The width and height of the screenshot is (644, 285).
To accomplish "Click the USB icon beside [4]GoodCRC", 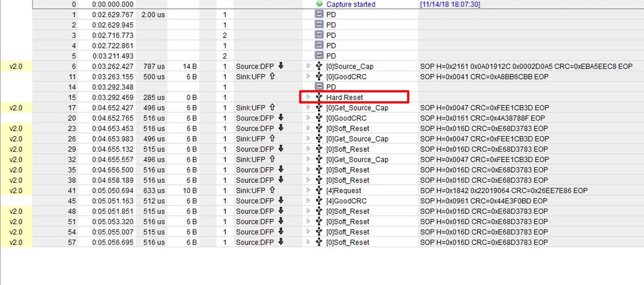I will click(319, 201).
